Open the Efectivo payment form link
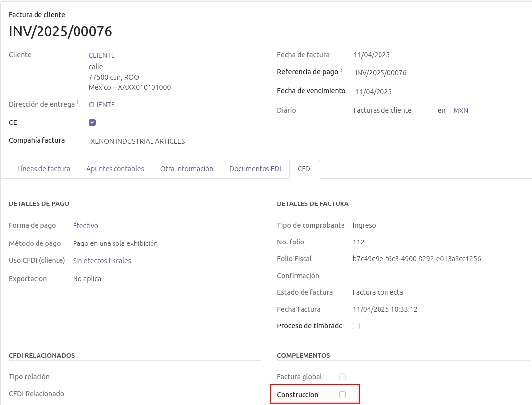Viewport: 532px width, 405px height. pyautogui.click(x=85, y=226)
